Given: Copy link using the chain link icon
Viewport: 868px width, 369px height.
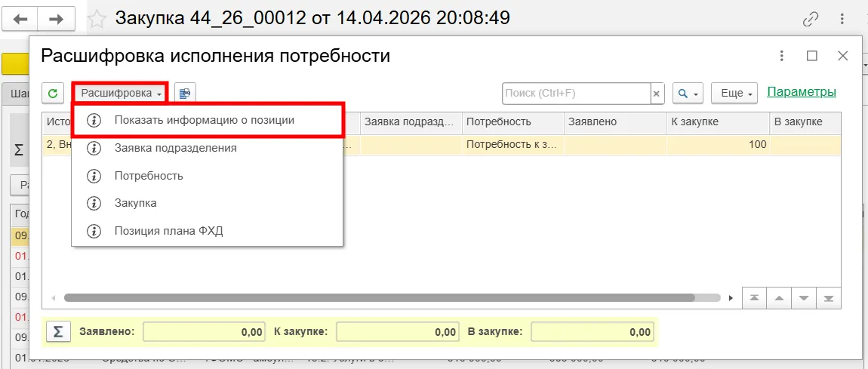Looking at the screenshot, I should (x=811, y=20).
